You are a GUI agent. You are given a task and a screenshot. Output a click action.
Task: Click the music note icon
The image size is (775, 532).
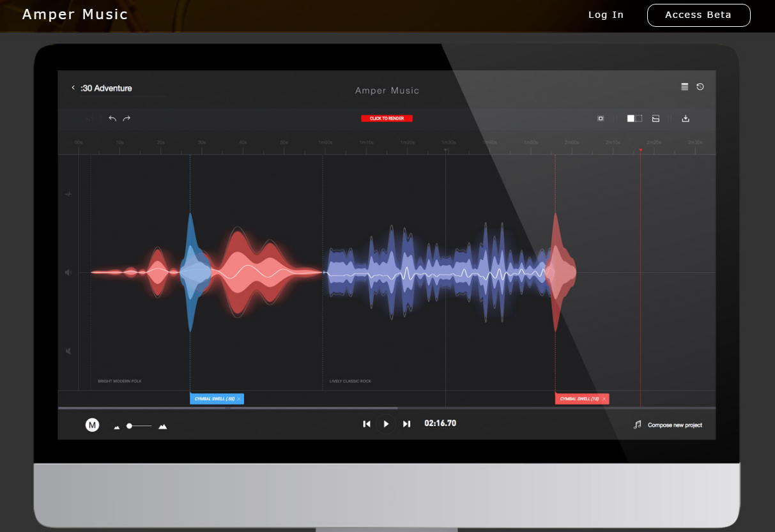click(637, 425)
